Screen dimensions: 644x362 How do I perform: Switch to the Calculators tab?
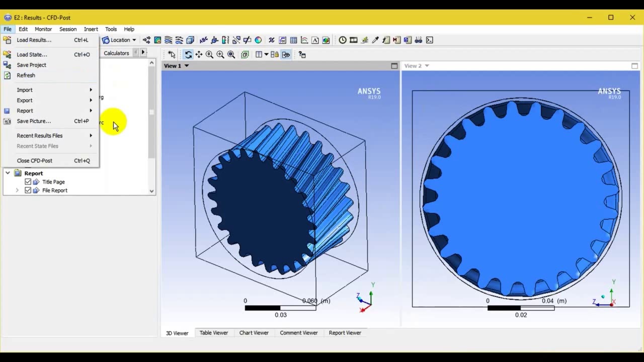[116, 53]
